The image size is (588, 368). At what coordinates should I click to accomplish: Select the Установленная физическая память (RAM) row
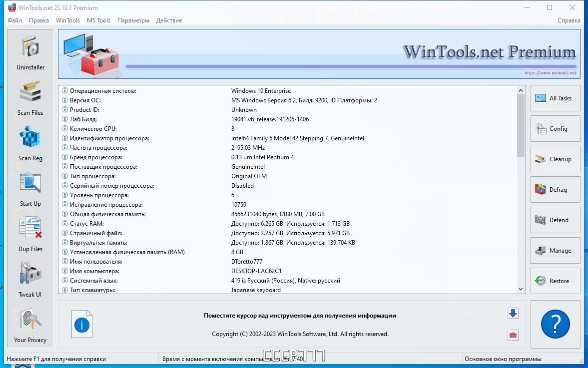pyautogui.click(x=288, y=252)
